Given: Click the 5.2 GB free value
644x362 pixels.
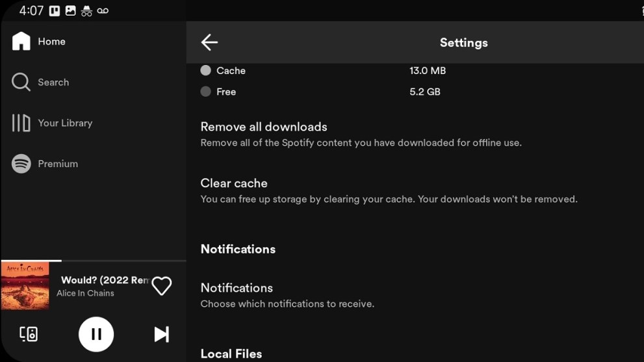Looking at the screenshot, I should point(425,92).
